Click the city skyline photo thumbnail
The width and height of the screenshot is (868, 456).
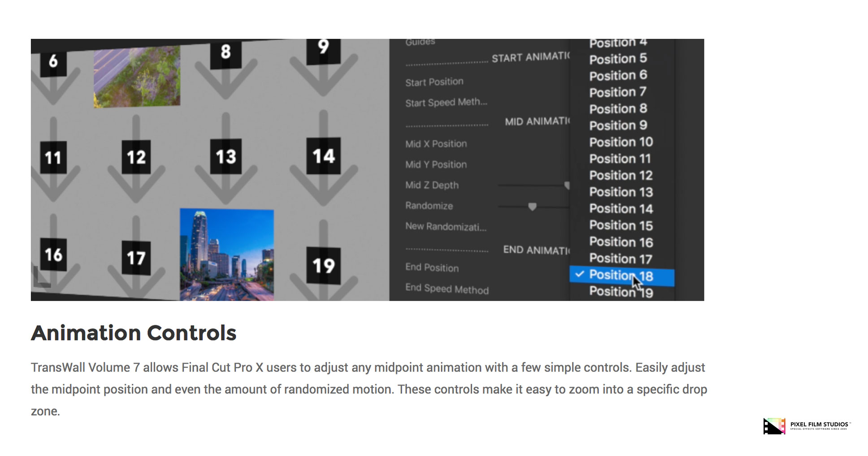[x=226, y=254]
